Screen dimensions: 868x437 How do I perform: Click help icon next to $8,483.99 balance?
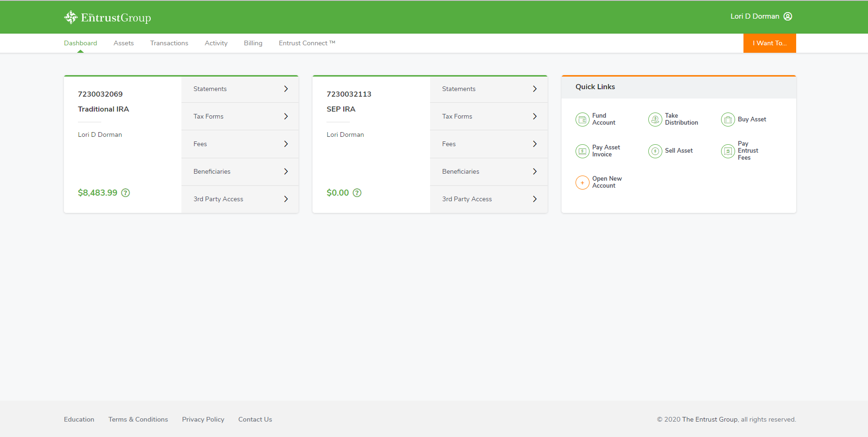[x=125, y=193]
